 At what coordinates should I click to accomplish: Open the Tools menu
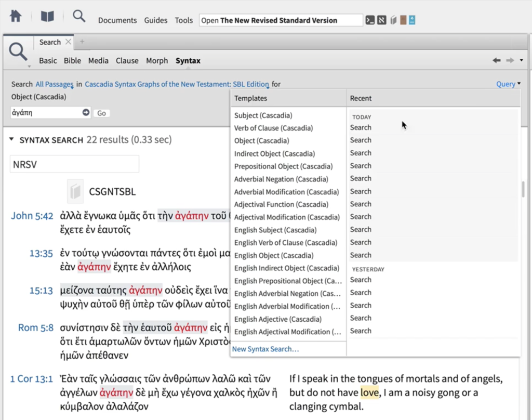(x=183, y=20)
